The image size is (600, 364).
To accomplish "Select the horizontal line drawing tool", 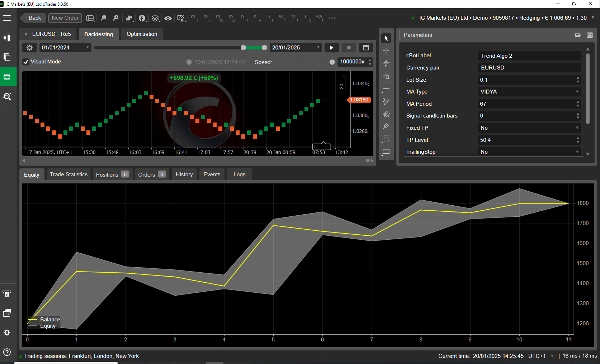I will tap(386, 88).
